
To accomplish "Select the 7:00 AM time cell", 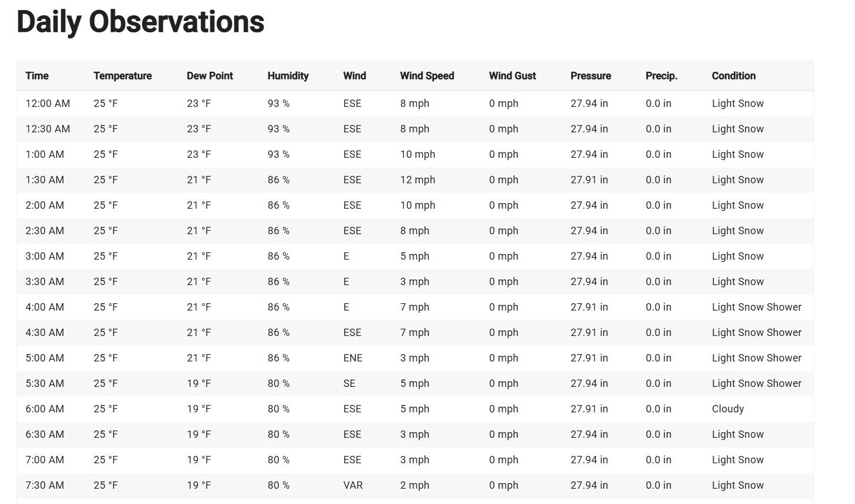I will click(x=45, y=460).
